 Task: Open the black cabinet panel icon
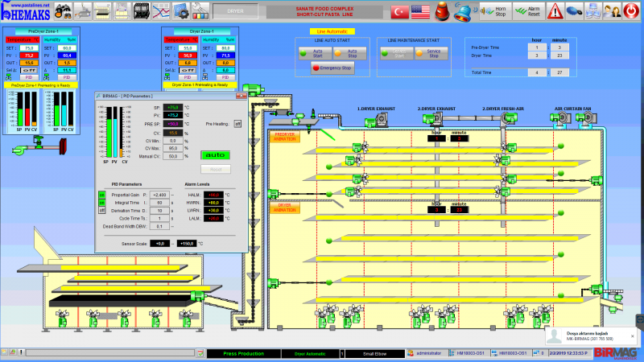[141, 11]
